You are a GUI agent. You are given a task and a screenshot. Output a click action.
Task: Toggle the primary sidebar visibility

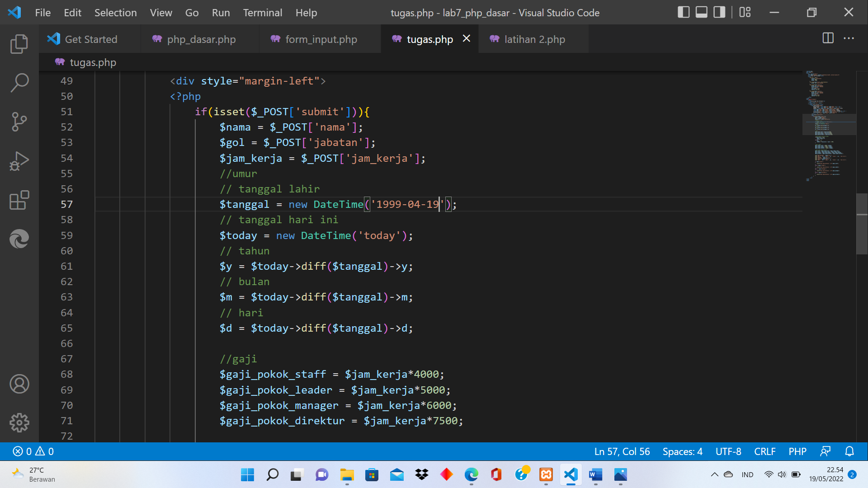684,12
